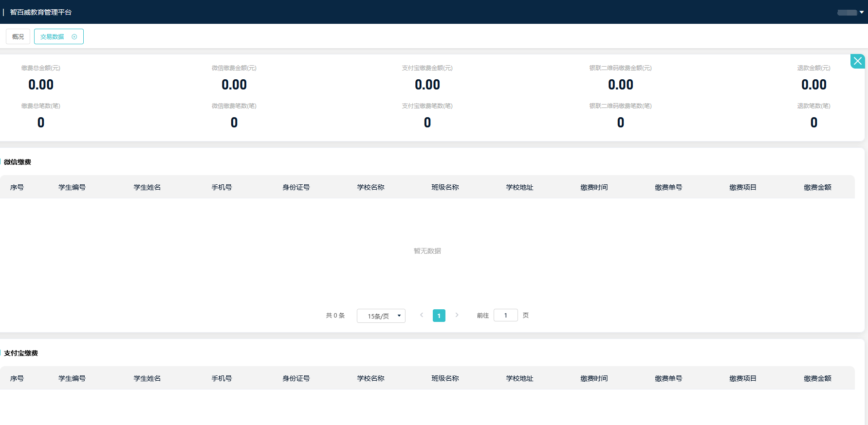Click 缴费项目 column header in 微信缴费 table

[x=743, y=187]
